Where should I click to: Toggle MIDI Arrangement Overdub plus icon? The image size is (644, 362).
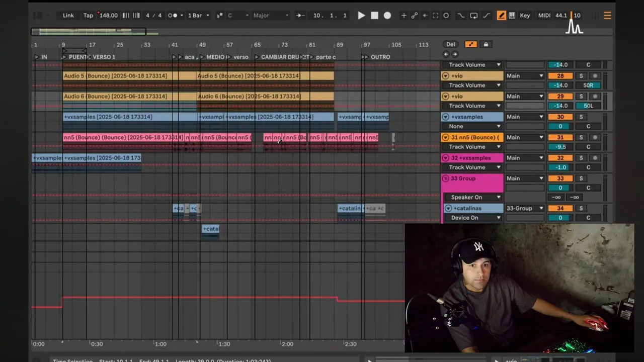click(404, 16)
